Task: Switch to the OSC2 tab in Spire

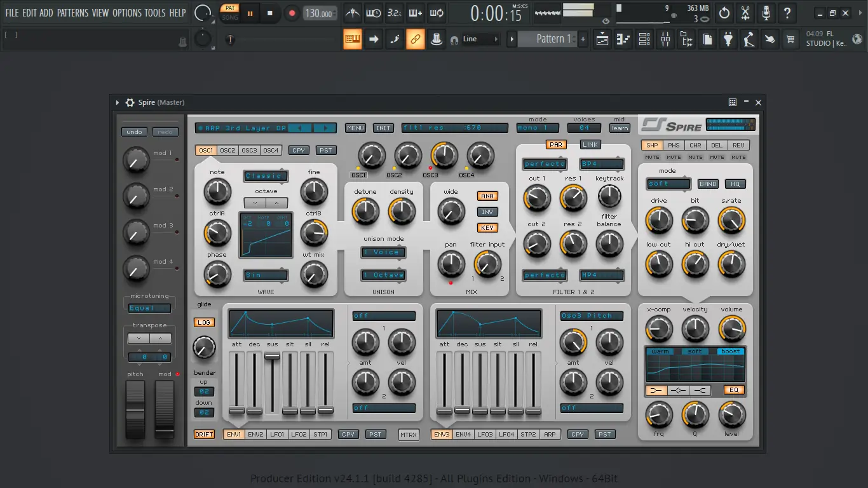Action: click(226, 150)
